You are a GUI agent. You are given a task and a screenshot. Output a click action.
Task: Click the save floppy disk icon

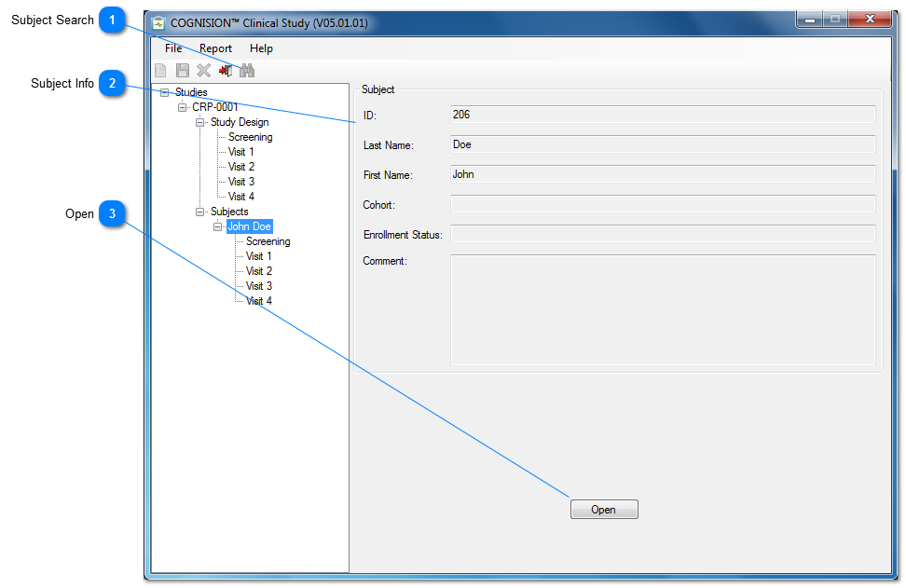(183, 71)
